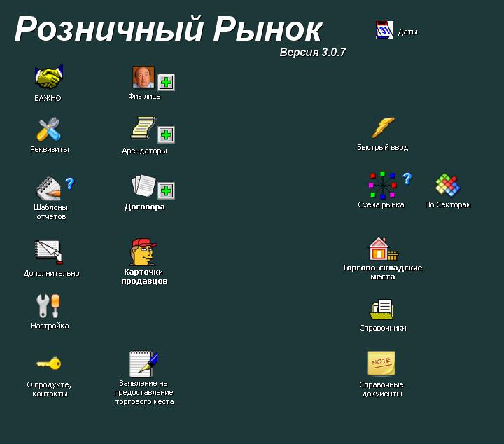Open Карточки продавцов red cap icon
The height and width of the screenshot is (444, 504).
click(143, 251)
